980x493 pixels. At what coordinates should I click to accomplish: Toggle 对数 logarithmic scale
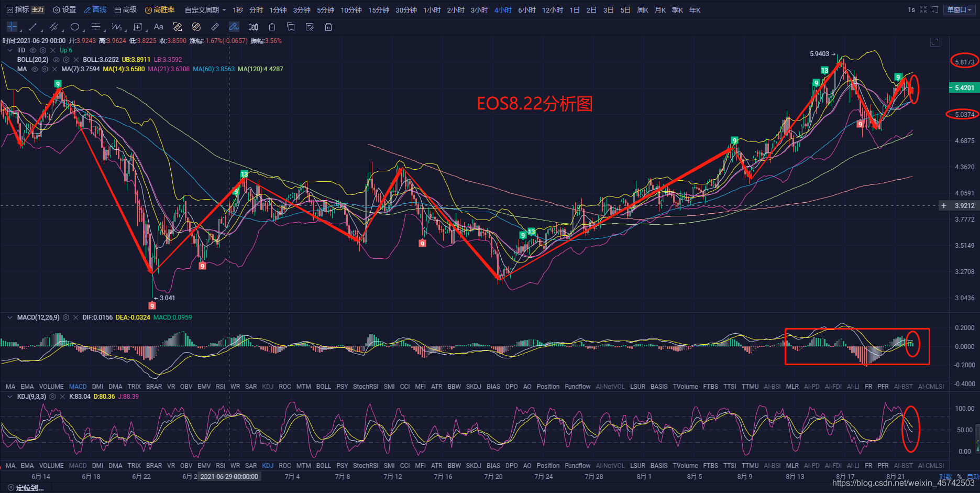945,477
